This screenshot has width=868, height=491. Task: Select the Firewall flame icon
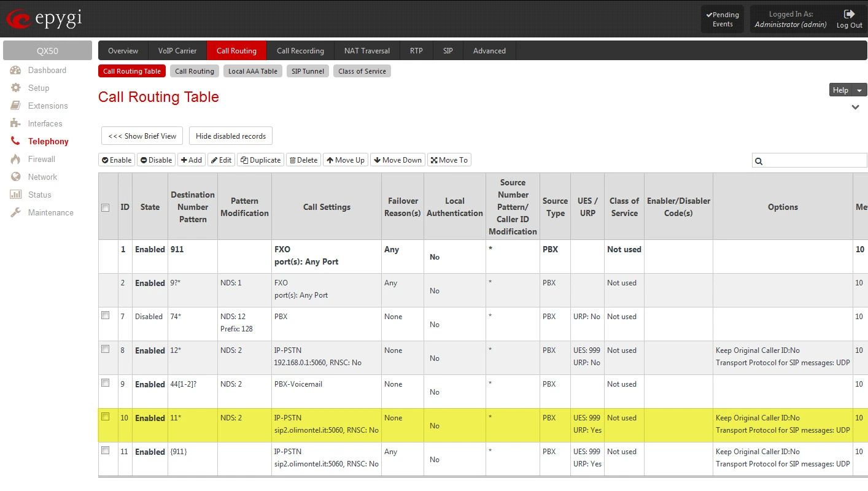click(x=16, y=159)
